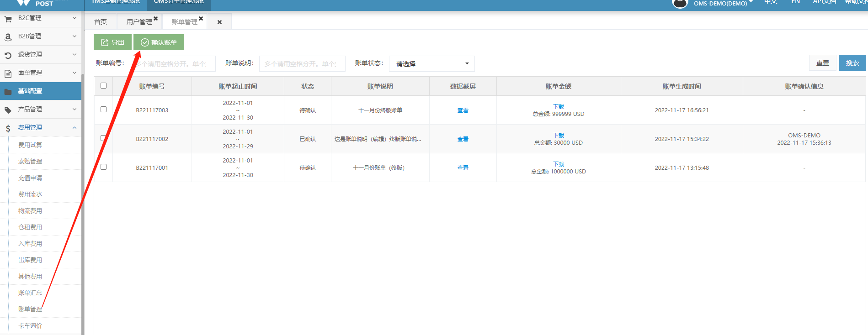868x335 pixels.
Task: Click the 费用管理 dollar sign icon
Action: tap(8, 128)
